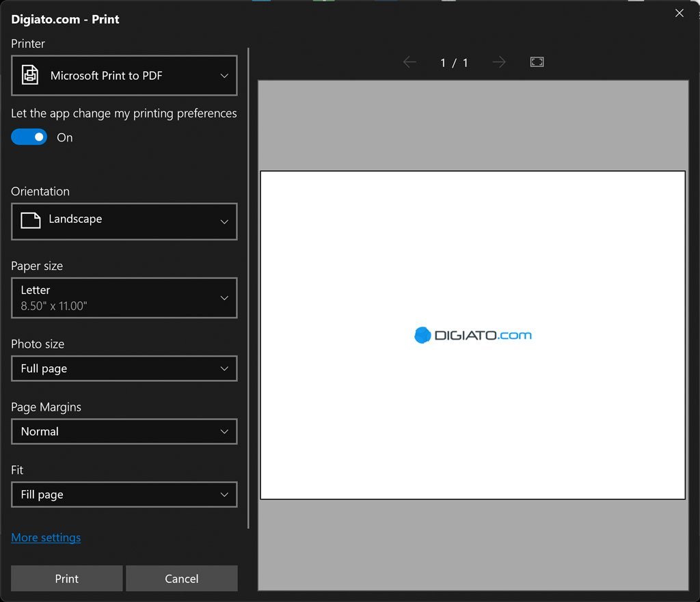Click the 'Paper size' label

(x=37, y=266)
